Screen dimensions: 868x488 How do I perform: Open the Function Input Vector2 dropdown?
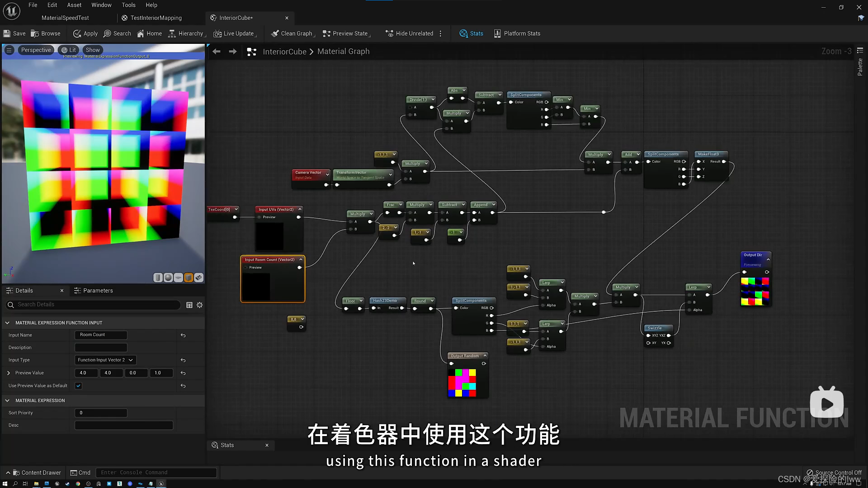tap(105, 360)
